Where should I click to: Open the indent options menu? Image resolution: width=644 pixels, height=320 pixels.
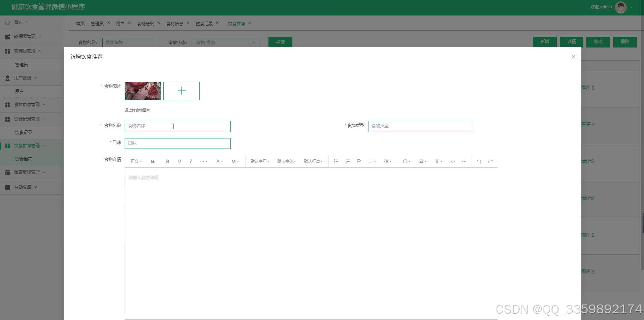point(388,161)
